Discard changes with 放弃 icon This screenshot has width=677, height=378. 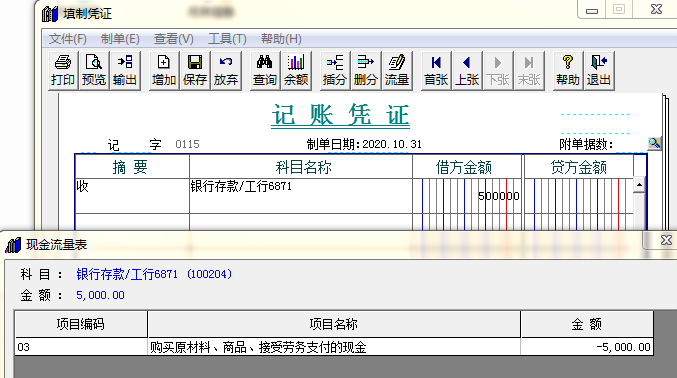pos(226,70)
